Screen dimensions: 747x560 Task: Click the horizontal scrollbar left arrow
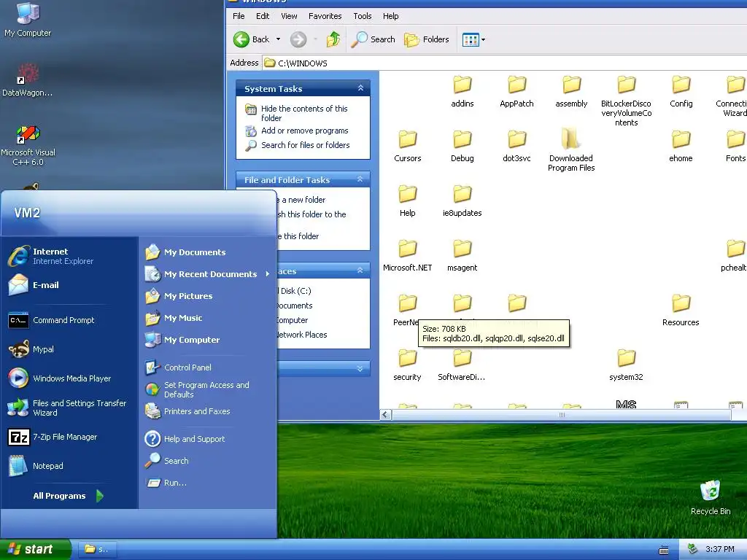pyautogui.click(x=386, y=415)
